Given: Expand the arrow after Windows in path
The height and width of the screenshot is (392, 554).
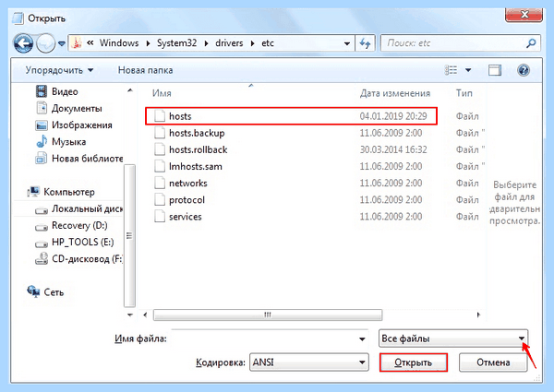Looking at the screenshot, I should [148, 43].
